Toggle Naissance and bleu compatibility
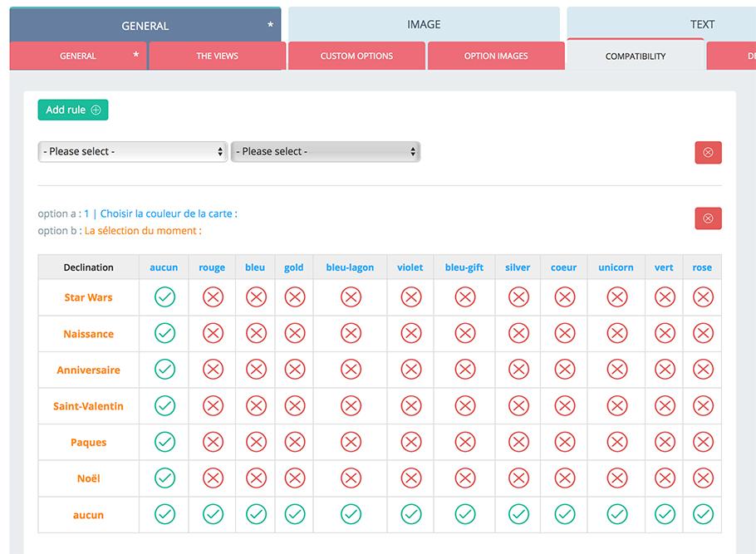The image size is (756, 554). click(256, 333)
